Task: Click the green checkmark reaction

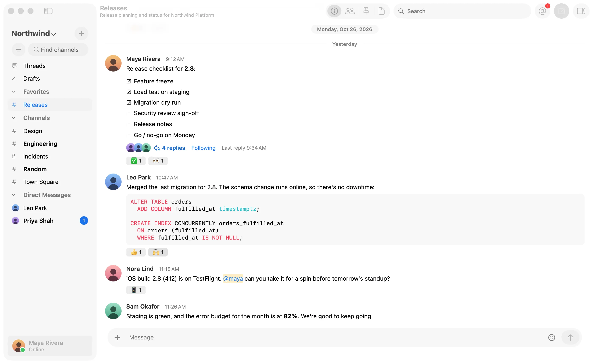Action: (x=136, y=161)
